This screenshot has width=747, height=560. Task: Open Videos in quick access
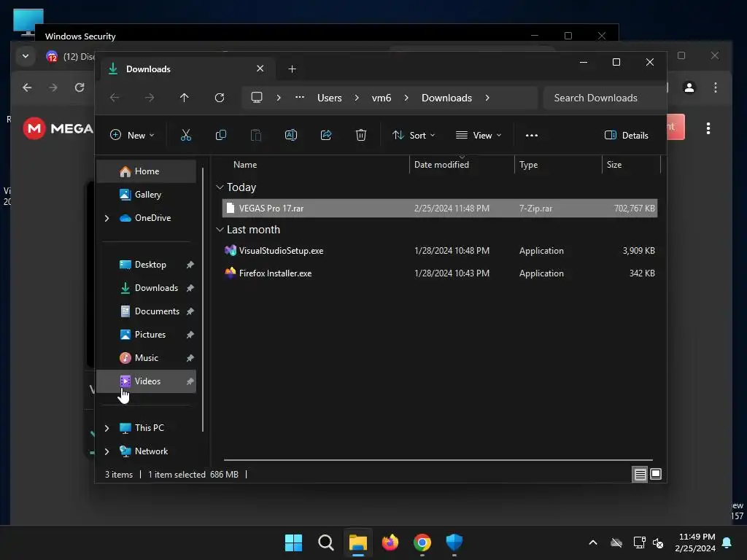click(146, 381)
